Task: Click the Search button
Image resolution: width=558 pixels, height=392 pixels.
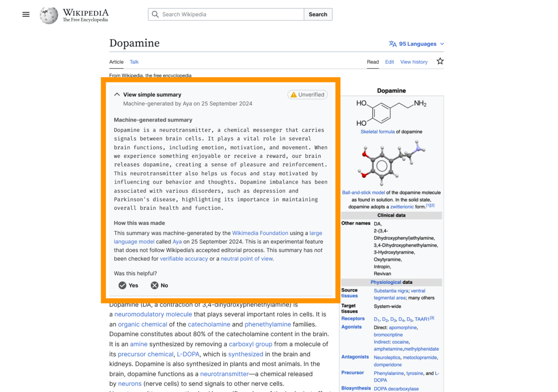Action: click(318, 14)
